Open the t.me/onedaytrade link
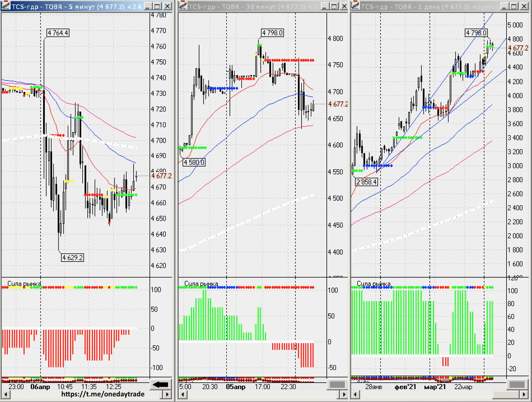 103,394
